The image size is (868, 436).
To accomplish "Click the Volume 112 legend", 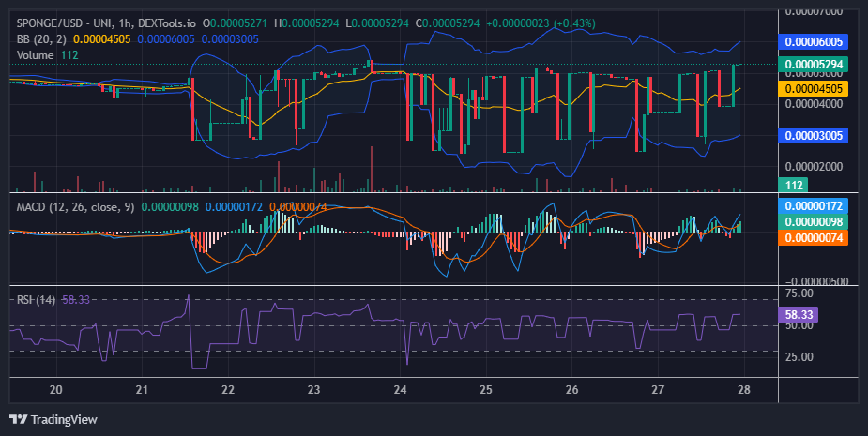I will pos(48,54).
